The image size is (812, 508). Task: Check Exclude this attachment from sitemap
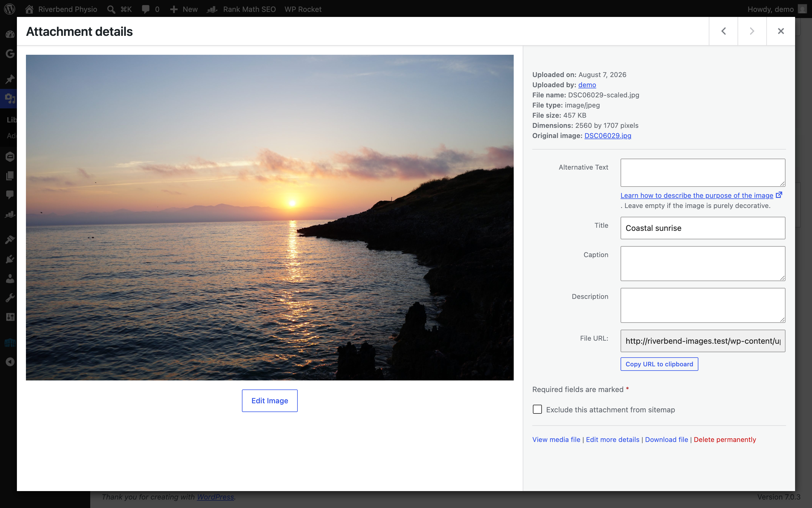click(x=537, y=409)
